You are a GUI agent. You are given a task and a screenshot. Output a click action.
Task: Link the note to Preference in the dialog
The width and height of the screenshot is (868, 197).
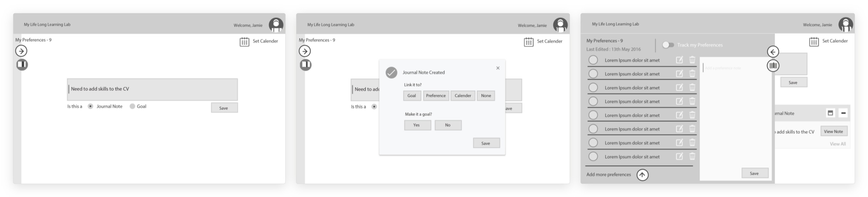tap(436, 96)
